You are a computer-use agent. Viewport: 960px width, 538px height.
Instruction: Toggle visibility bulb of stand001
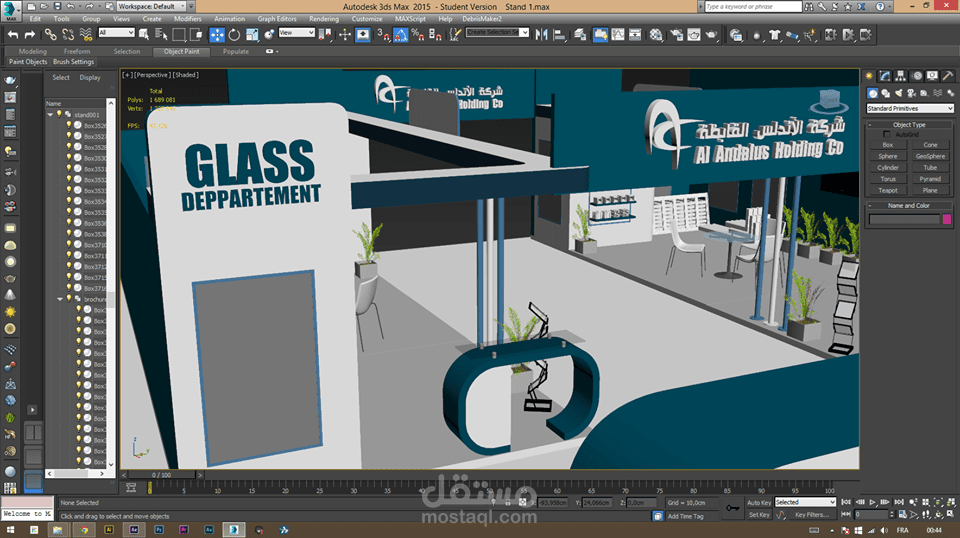click(x=59, y=114)
